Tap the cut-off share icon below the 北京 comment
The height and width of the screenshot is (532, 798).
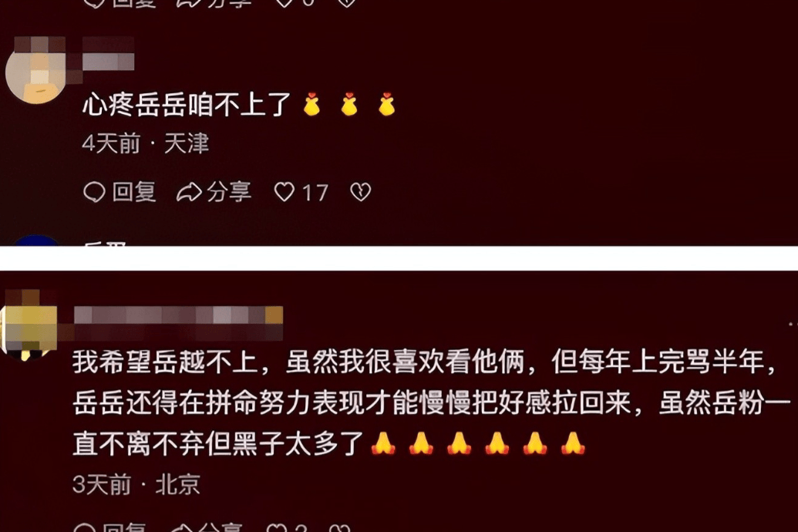[x=181, y=527]
